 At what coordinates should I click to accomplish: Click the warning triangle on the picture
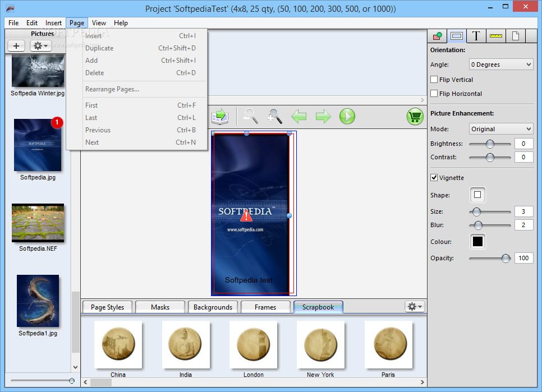[246, 216]
